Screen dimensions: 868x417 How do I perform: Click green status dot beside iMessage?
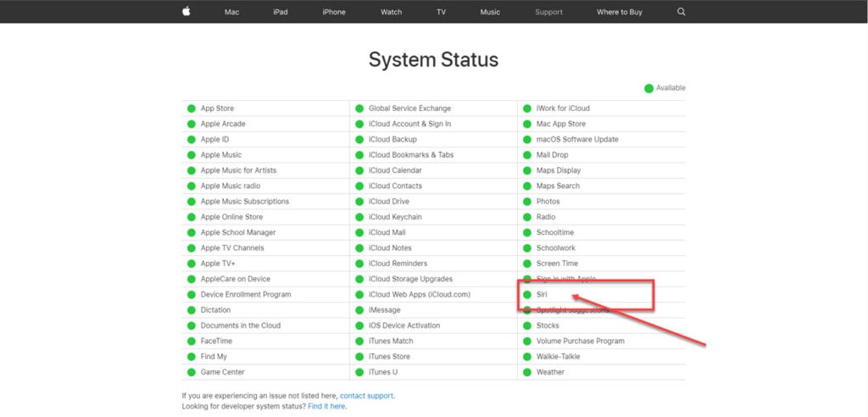pyautogui.click(x=359, y=310)
